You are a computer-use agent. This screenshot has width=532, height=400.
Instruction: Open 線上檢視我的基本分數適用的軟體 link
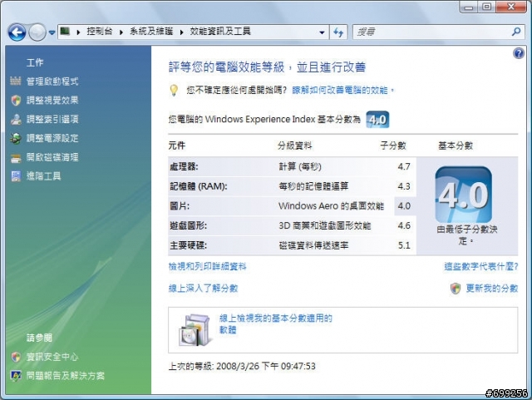(x=275, y=324)
